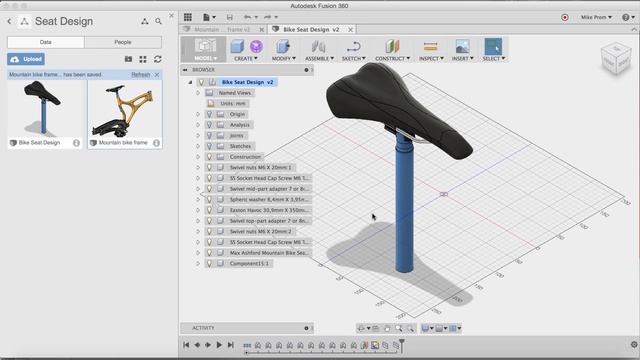Open the File menu dropdown
The image size is (640, 360).
tap(209, 17)
